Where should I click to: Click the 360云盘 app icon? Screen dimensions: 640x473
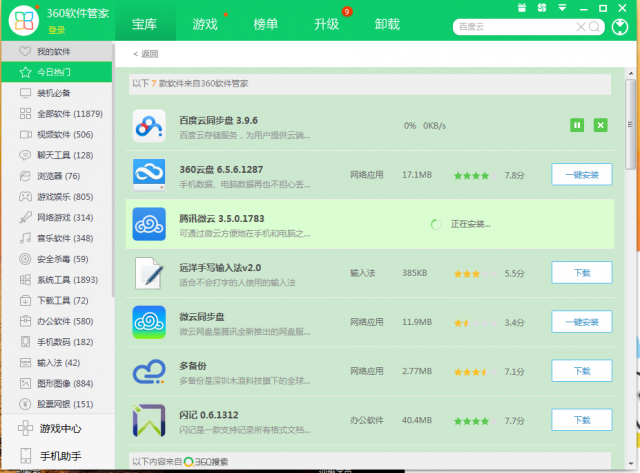click(x=149, y=175)
